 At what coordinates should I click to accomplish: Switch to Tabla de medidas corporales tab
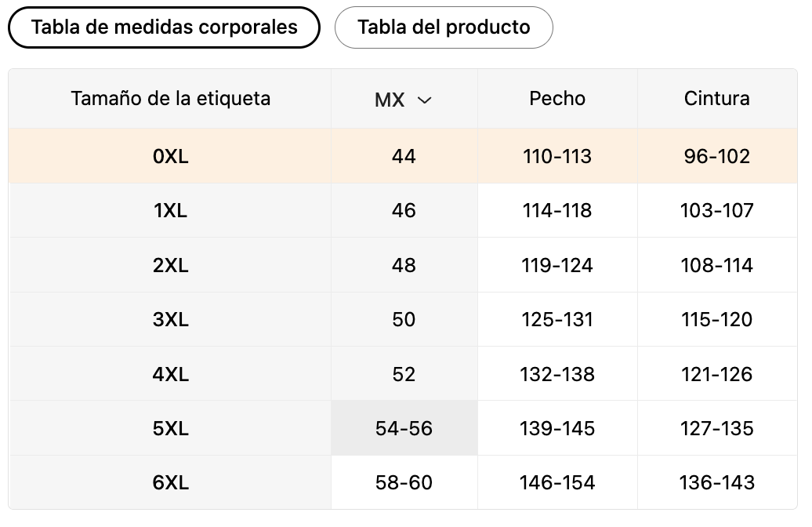click(164, 27)
